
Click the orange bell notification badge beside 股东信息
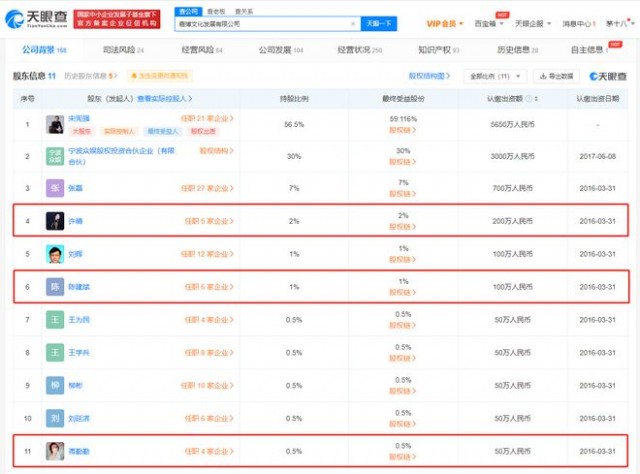click(160, 76)
